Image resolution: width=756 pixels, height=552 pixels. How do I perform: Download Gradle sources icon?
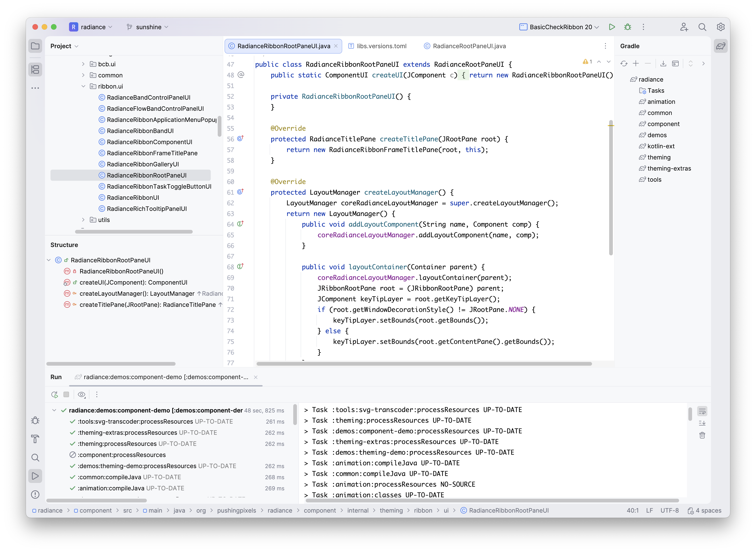pyautogui.click(x=663, y=63)
